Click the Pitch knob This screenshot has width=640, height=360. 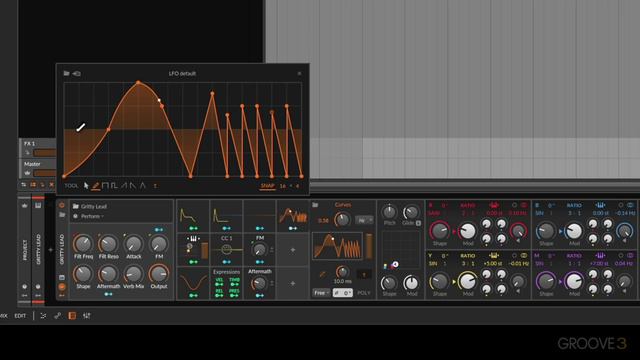click(389, 211)
